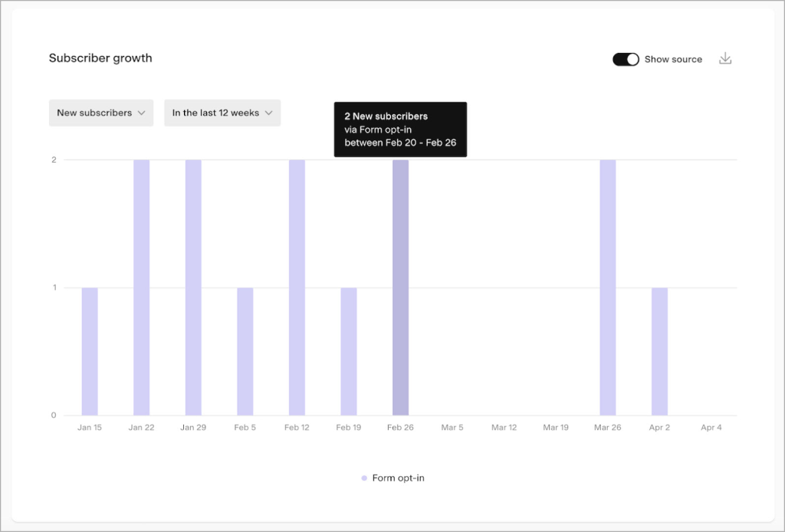The image size is (785, 532).
Task: Expand the In the last 12 weeks dropdown
Action: (222, 113)
